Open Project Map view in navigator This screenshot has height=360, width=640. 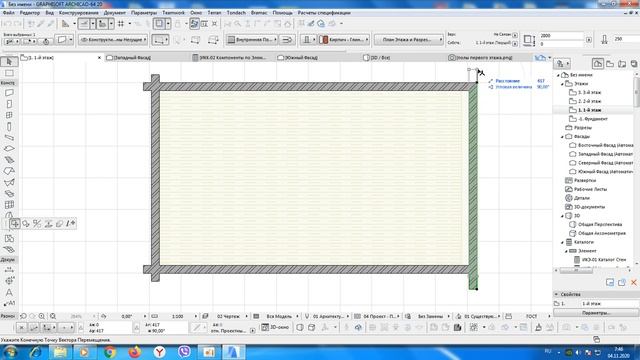[x=598, y=64]
